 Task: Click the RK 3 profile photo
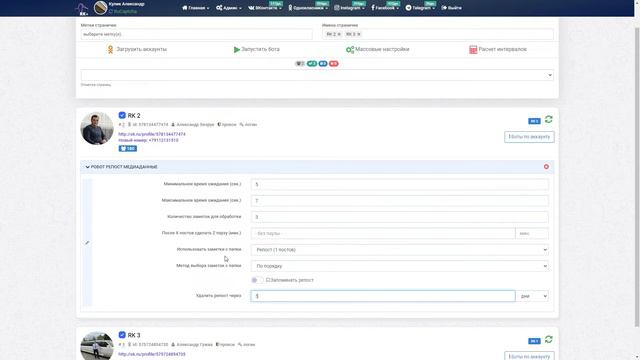click(97, 346)
